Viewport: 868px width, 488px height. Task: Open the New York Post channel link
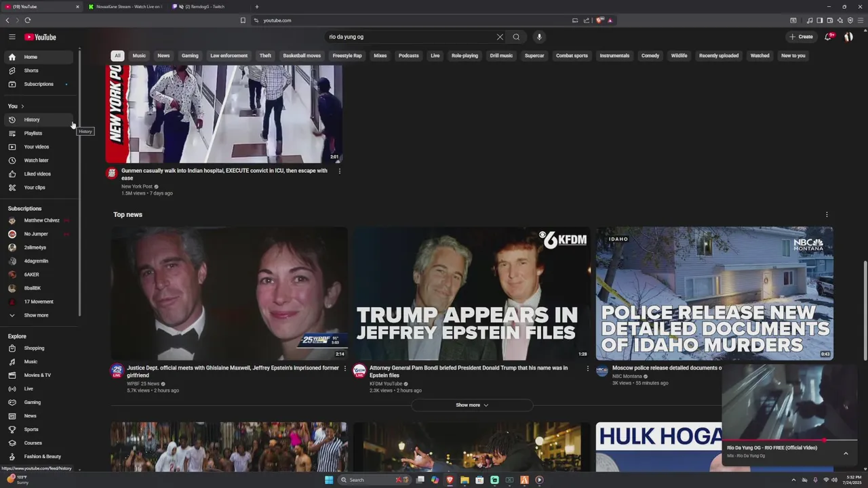(137, 186)
